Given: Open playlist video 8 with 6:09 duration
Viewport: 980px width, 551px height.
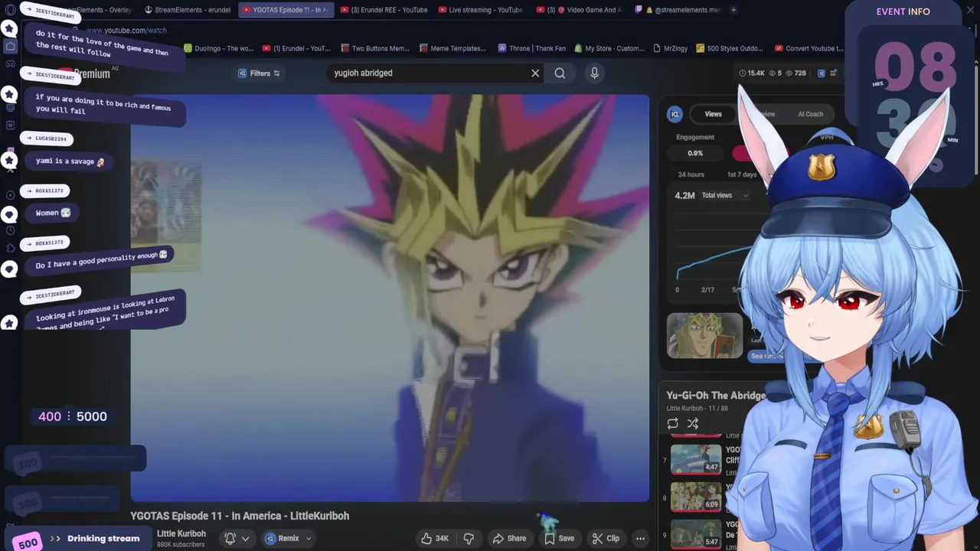Looking at the screenshot, I should click(x=695, y=497).
